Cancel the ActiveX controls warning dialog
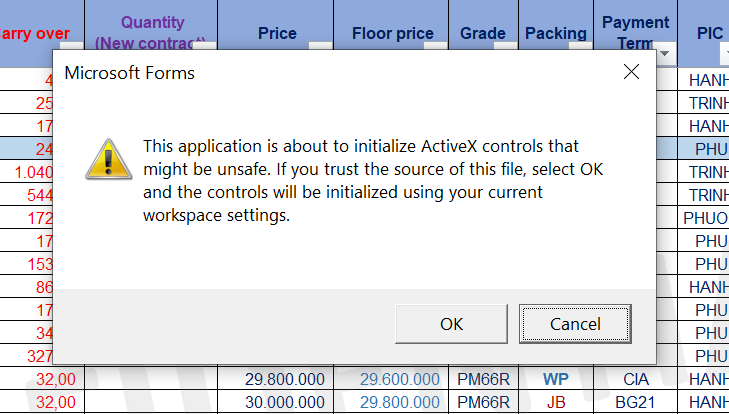The width and height of the screenshot is (729, 414). click(x=575, y=324)
